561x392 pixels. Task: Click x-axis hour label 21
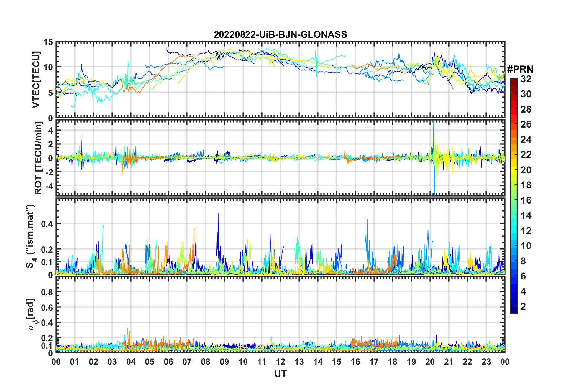(x=449, y=362)
